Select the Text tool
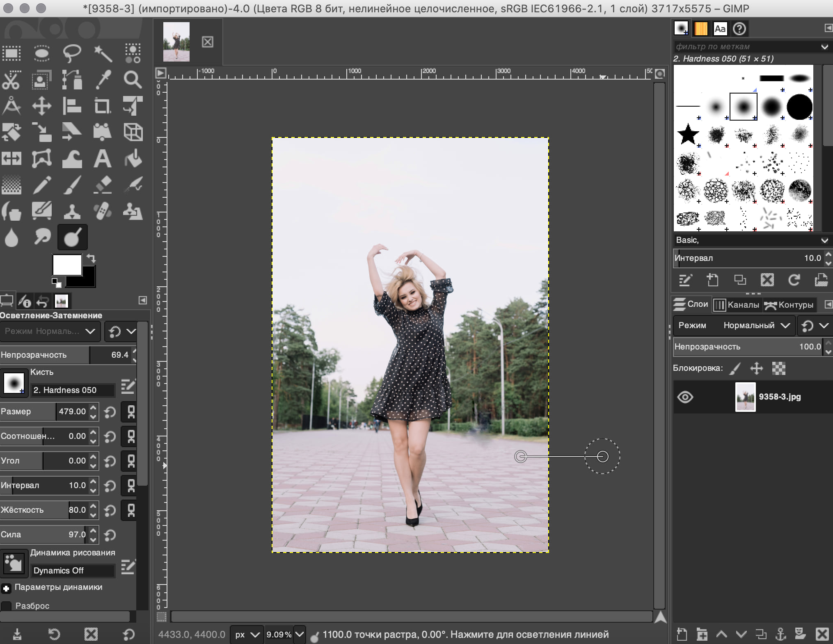833x644 pixels. tap(101, 158)
